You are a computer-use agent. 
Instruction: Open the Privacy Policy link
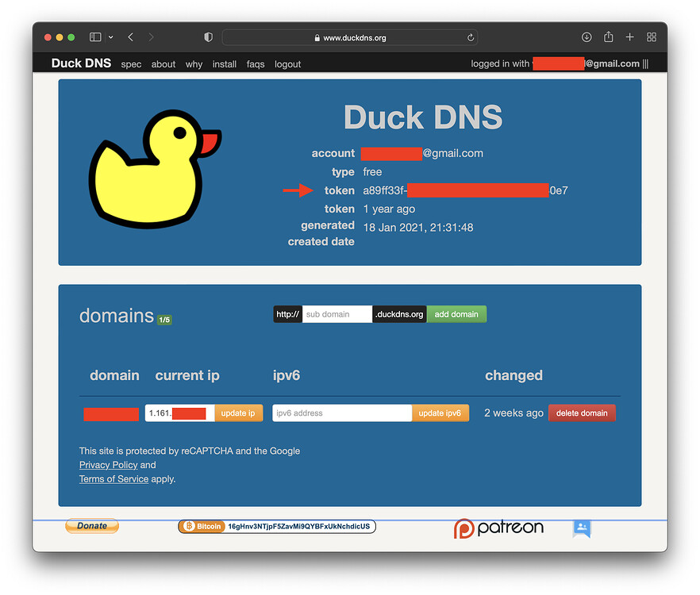[109, 465]
